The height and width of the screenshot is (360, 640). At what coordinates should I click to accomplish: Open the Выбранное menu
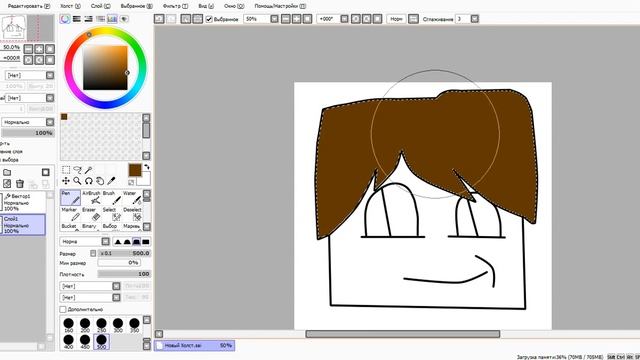pyautogui.click(x=137, y=6)
